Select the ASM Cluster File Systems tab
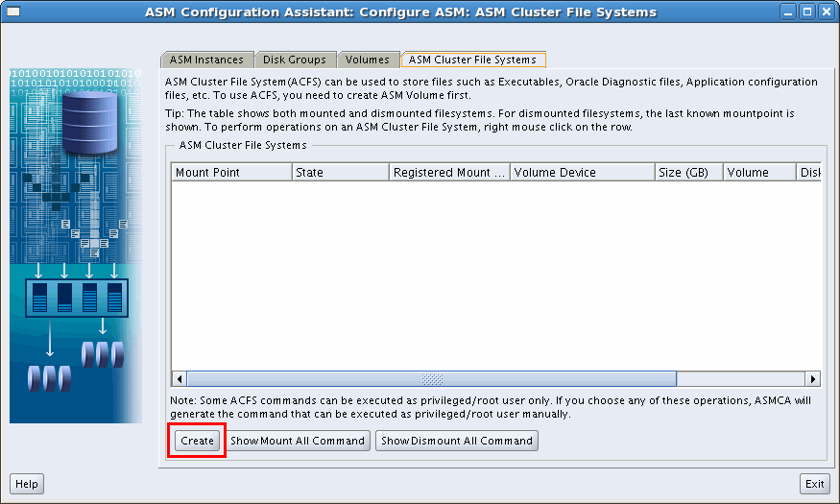The image size is (840, 504). point(473,60)
